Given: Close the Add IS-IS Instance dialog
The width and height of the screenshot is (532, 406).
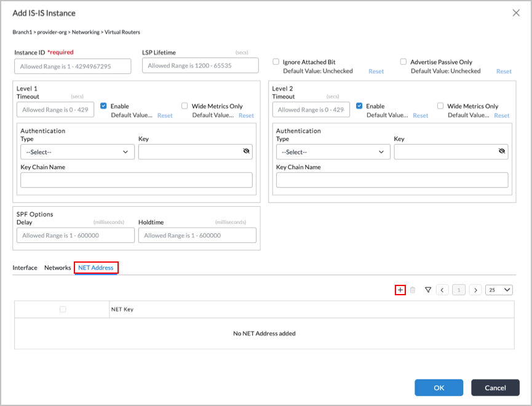Looking at the screenshot, I should point(516,13).
